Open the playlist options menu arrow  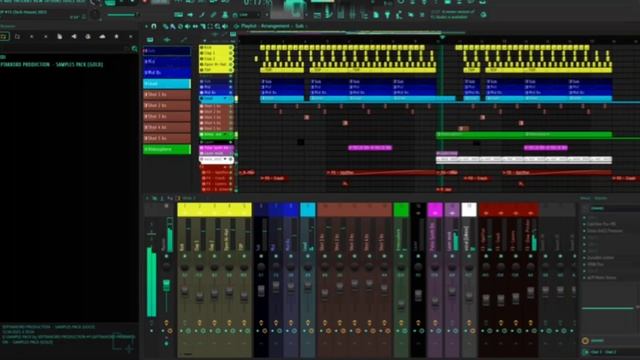point(147,26)
